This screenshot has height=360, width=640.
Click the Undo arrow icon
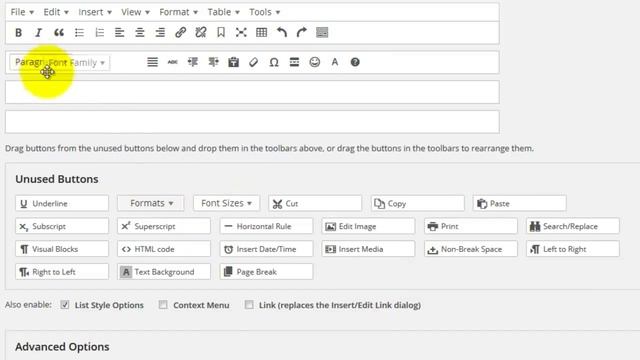point(282,33)
